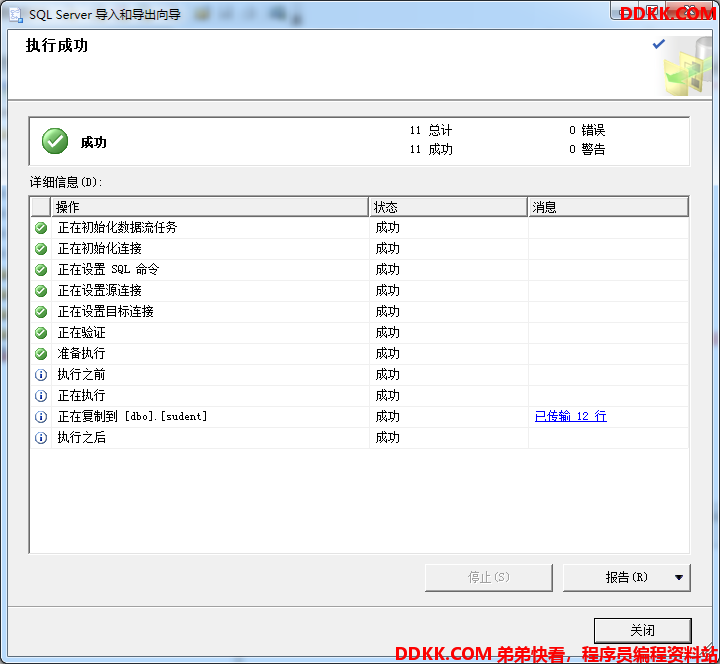This screenshot has width=720, height=664.
Task: Click the 消息 column header
Action: [608, 207]
